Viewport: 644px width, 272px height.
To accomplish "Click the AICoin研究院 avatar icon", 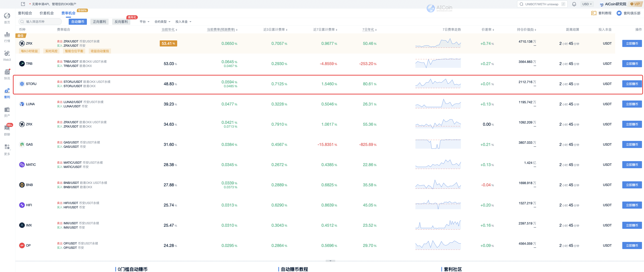I will 602,4.
